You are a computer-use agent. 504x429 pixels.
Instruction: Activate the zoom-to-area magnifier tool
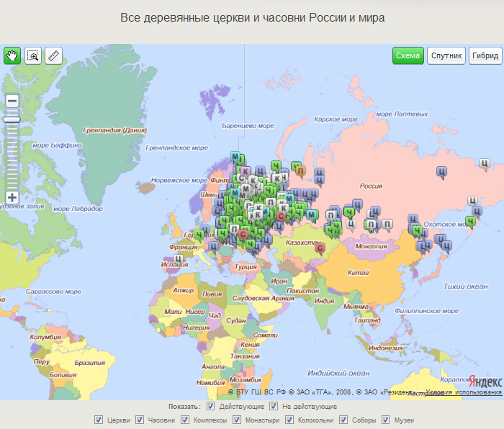pos(33,55)
